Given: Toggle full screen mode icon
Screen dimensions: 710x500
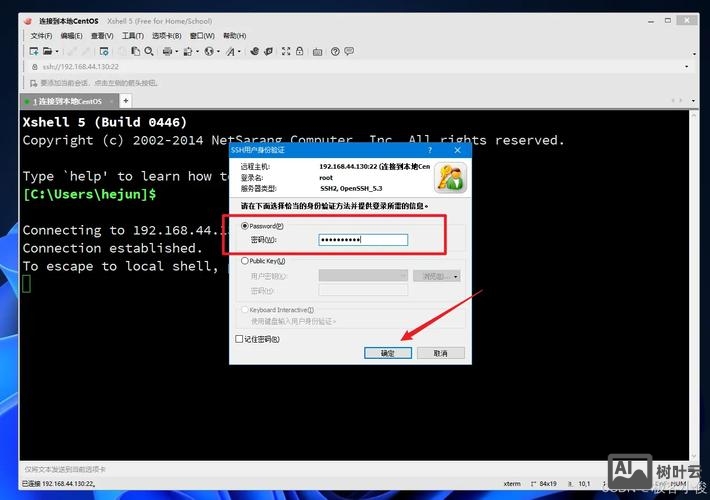Looking at the screenshot, I should click(x=286, y=51).
